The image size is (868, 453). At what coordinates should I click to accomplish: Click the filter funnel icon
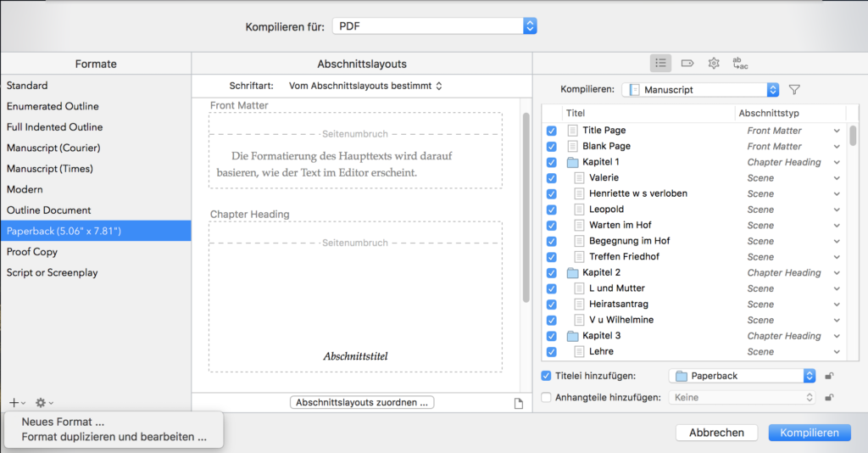[x=794, y=89]
